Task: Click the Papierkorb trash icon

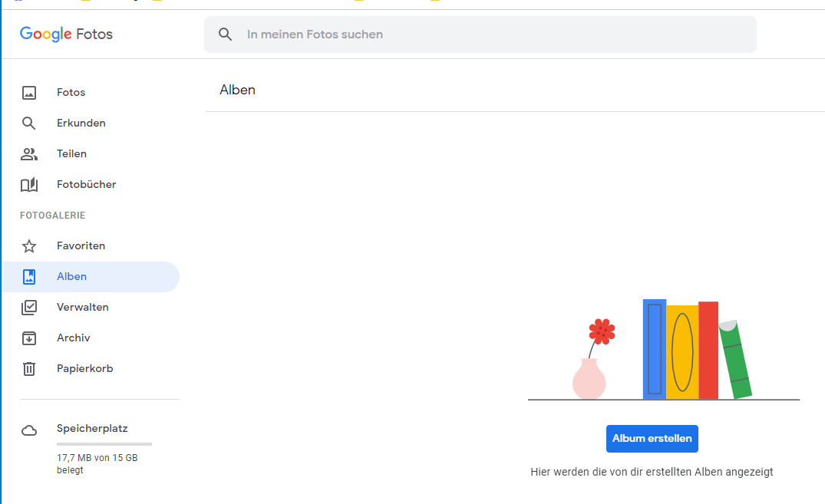Action: [x=29, y=369]
